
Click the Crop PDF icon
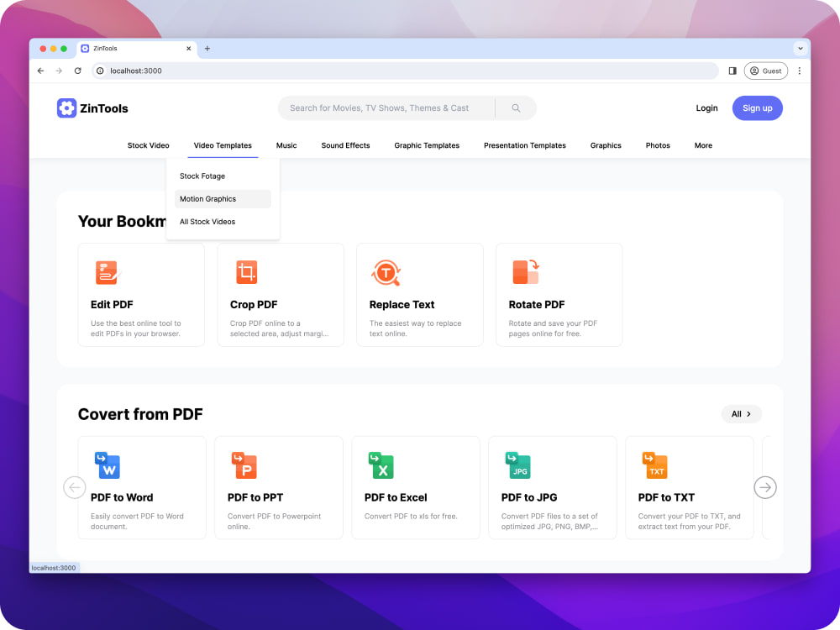pyautogui.click(x=247, y=272)
